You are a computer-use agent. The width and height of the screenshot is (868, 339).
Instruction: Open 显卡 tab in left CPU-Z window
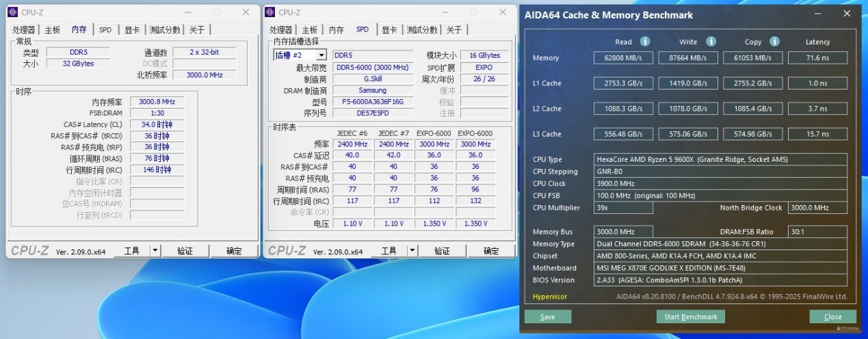click(x=132, y=30)
